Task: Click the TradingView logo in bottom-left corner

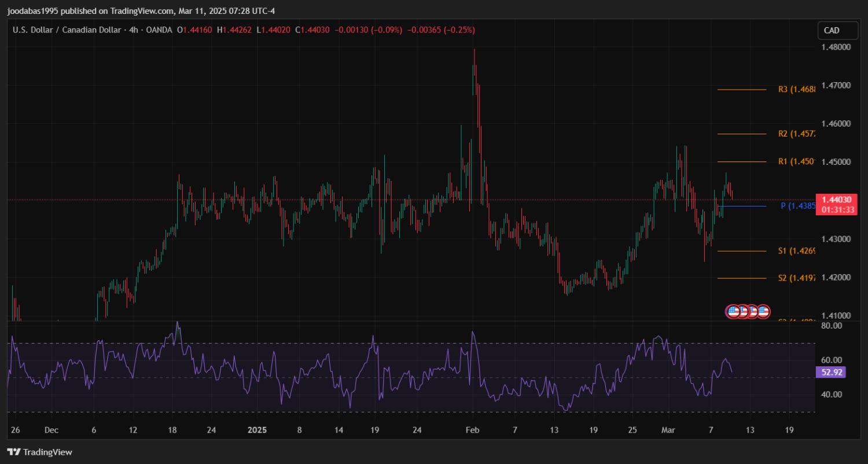Action: click(39, 452)
